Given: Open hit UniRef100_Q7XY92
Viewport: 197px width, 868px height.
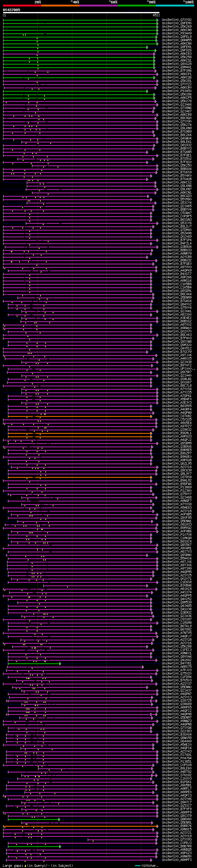Looking at the screenshot, I should [x=177, y=20].
